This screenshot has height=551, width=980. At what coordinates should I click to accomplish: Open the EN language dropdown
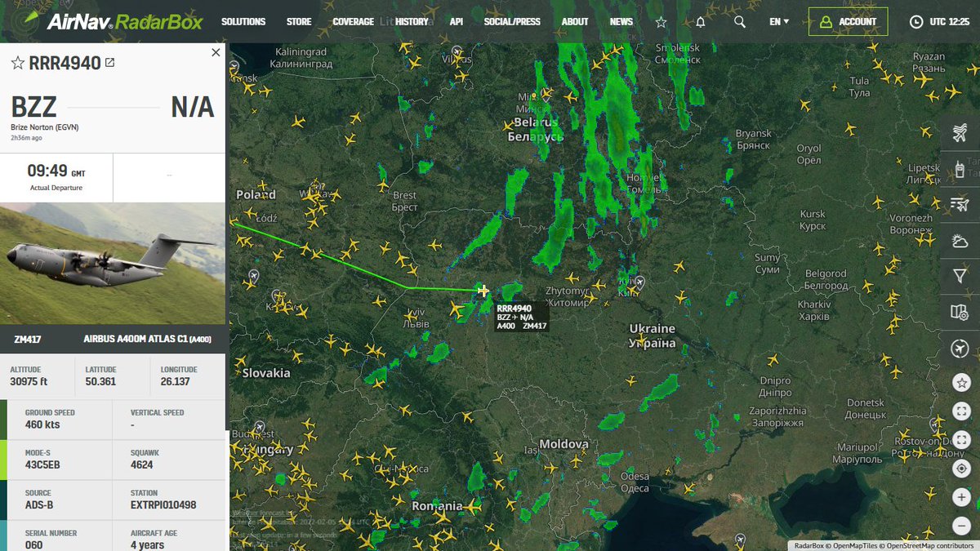pos(779,22)
